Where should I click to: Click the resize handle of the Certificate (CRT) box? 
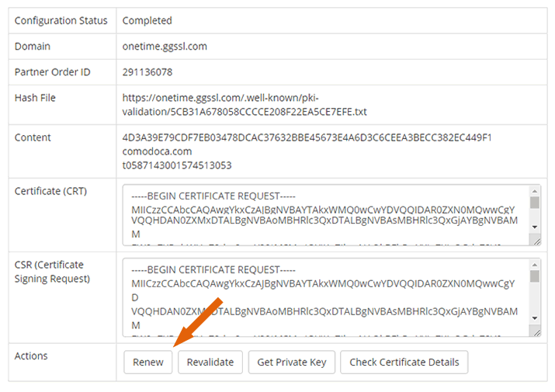tap(536, 241)
